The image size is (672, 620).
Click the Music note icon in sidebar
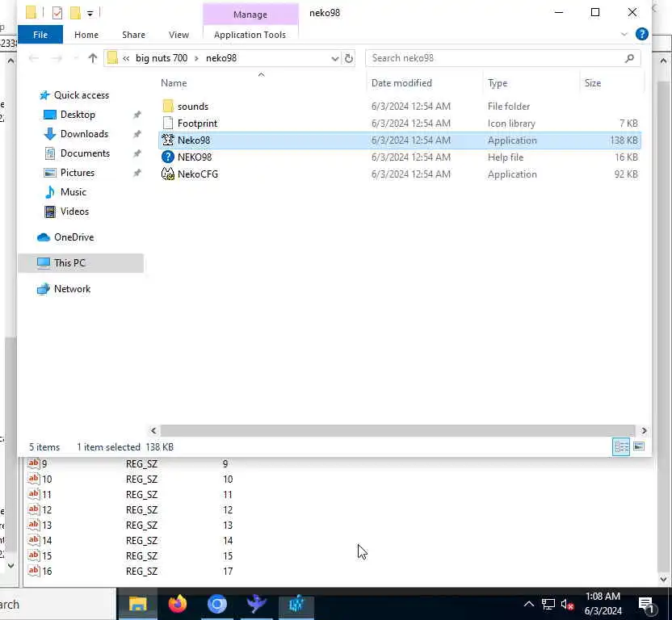[x=50, y=192]
